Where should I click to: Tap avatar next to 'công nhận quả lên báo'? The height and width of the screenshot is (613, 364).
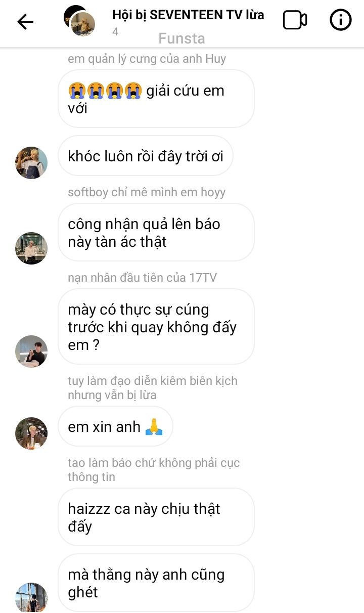click(x=31, y=248)
